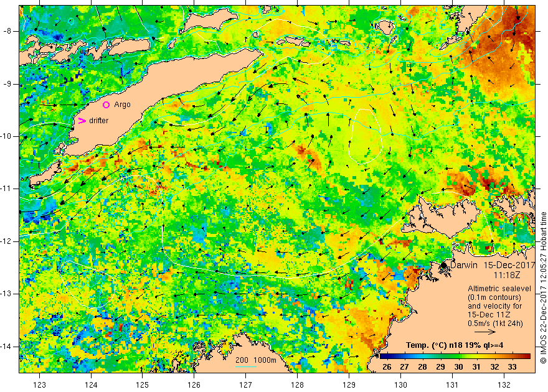548x392 pixels.
Task: Click the colorbar label '30'
Action: click(x=458, y=367)
